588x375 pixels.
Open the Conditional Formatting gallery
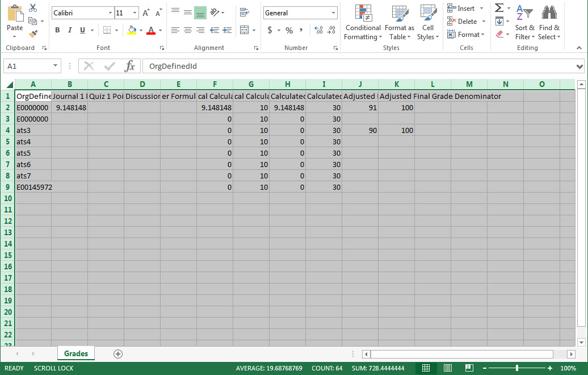[x=362, y=23]
